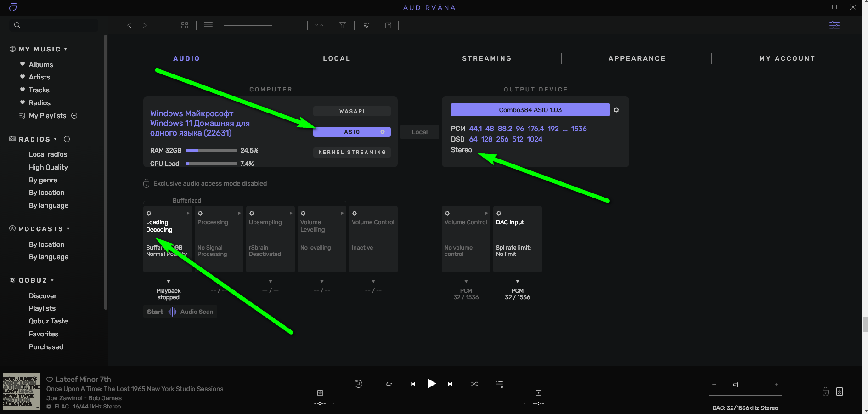Expand the Upsampling panel arrow
The image size is (868, 414).
click(291, 213)
